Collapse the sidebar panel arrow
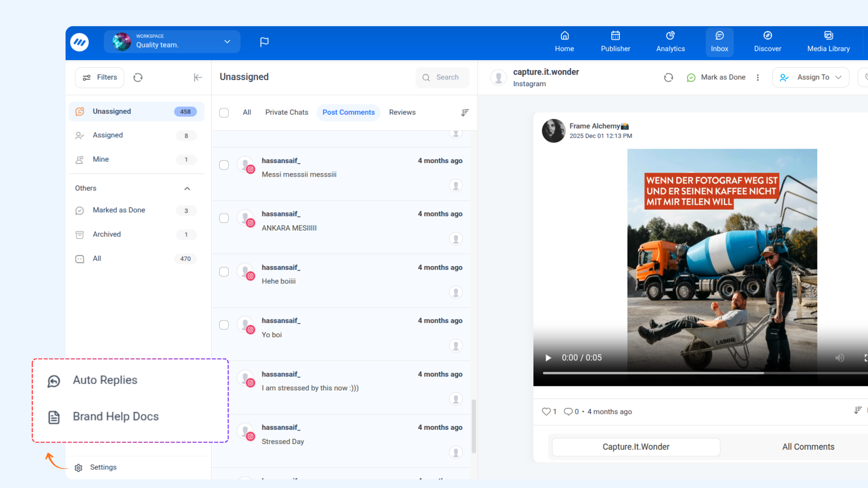868x488 pixels. (198, 77)
